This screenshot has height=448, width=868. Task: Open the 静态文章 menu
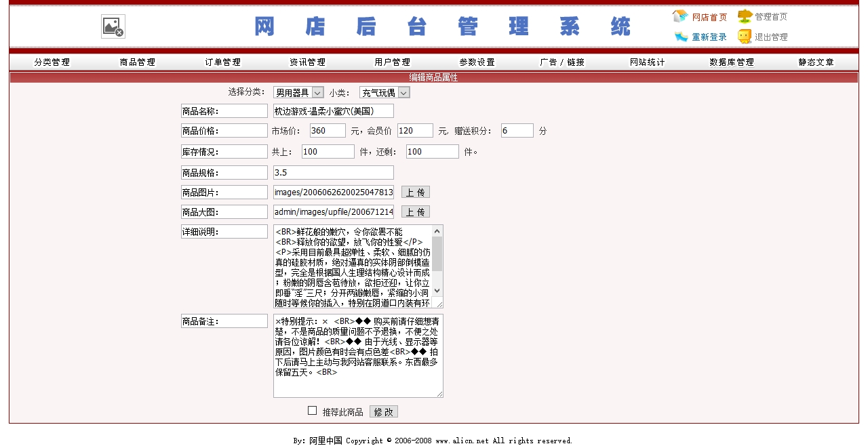[816, 62]
